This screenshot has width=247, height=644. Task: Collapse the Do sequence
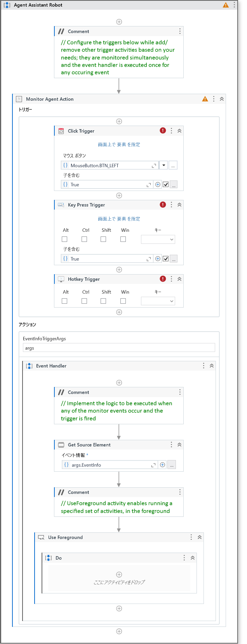192,558
